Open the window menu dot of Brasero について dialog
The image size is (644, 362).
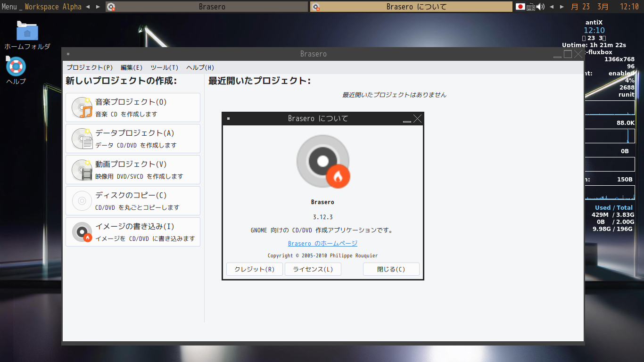[x=229, y=118]
